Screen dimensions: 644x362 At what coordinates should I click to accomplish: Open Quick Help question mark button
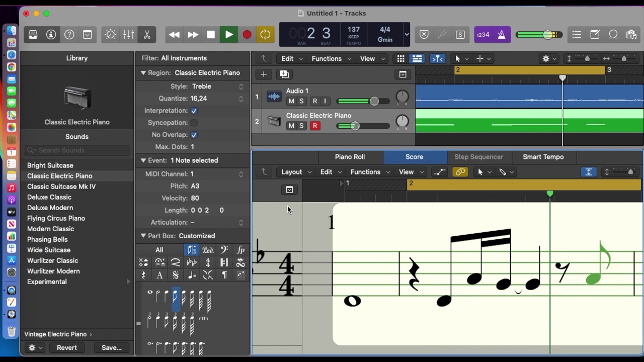[x=69, y=35]
